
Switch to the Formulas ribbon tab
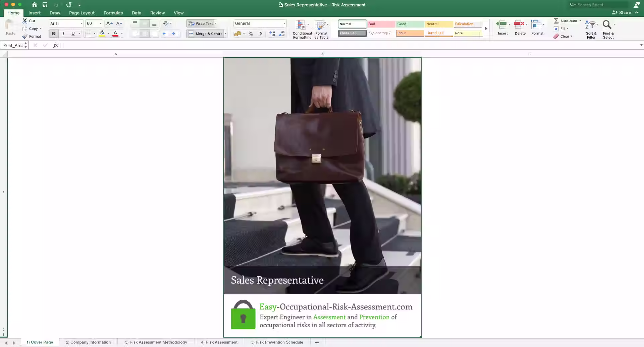tap(113, 13)
